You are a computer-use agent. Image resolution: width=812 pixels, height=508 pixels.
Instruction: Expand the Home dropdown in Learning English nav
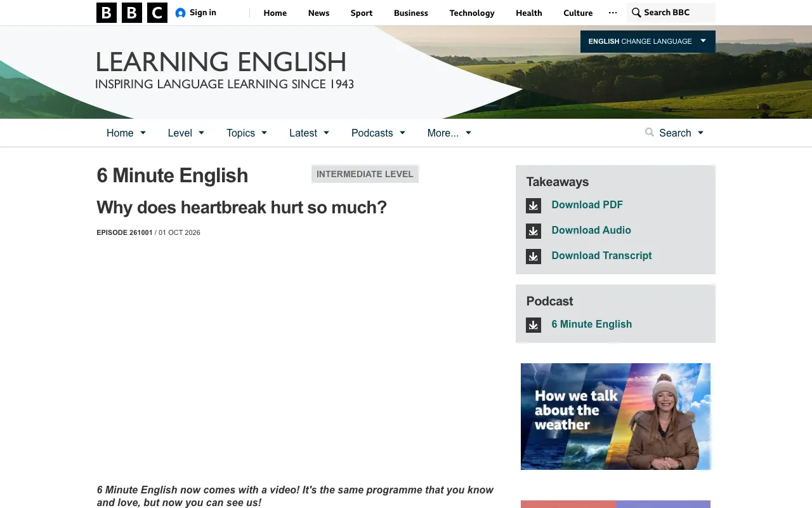(126, 133)
